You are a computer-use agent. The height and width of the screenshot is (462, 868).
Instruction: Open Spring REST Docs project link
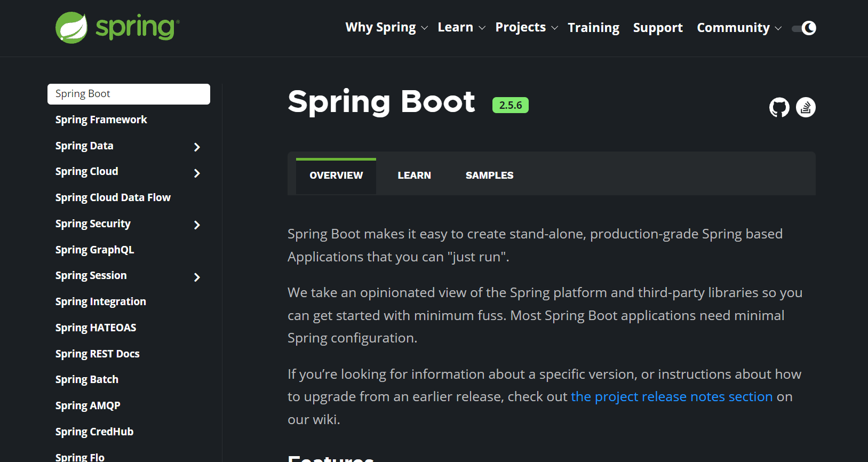[97, 354]
